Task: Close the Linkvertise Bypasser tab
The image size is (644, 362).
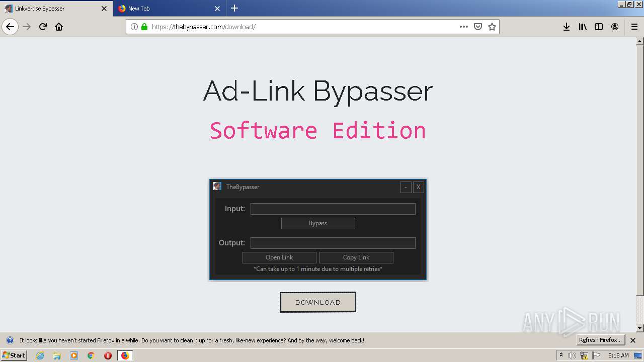Action: point(104,9)
